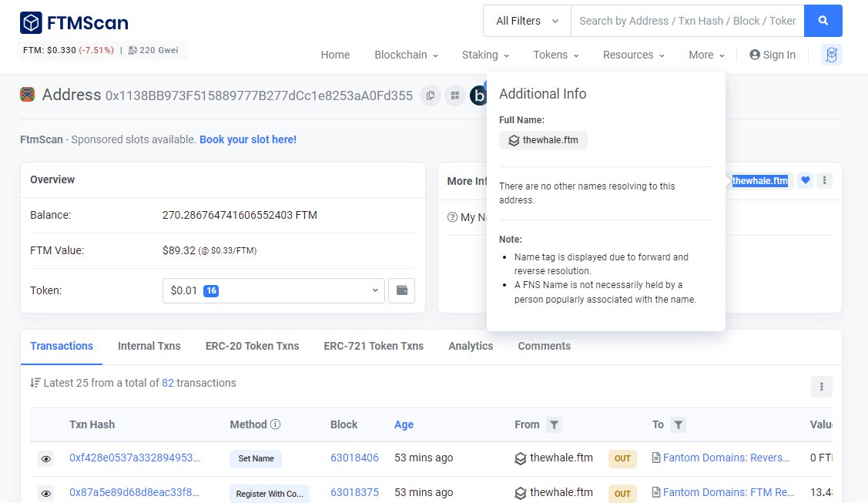Screen dimensions: 868x503
Task: Open the Token holdings $0.01 dropdown
Action: pos(273,290)
